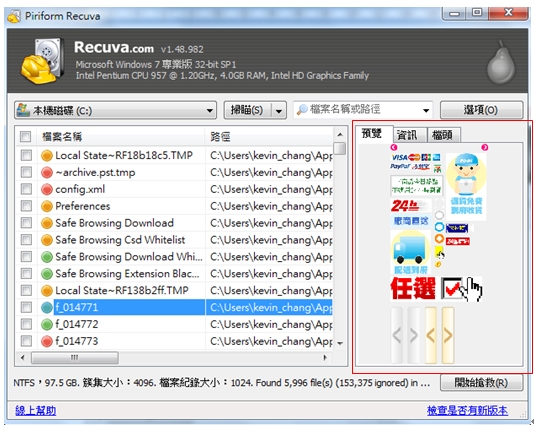The image size is (534, 429).
Task: Click the magnifier icon in filename search box
Action: pyautogui.click(x=302, y=110)
